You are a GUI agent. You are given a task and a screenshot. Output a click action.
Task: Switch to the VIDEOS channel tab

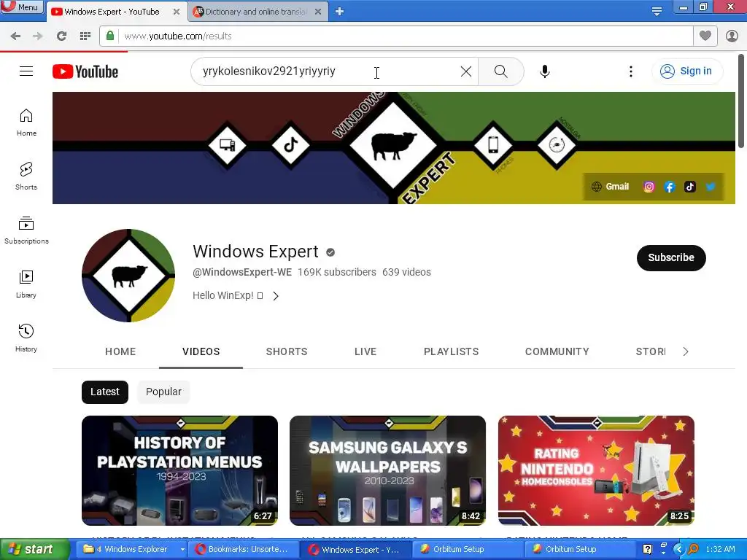pyautogui.click(x=201, y=351)
